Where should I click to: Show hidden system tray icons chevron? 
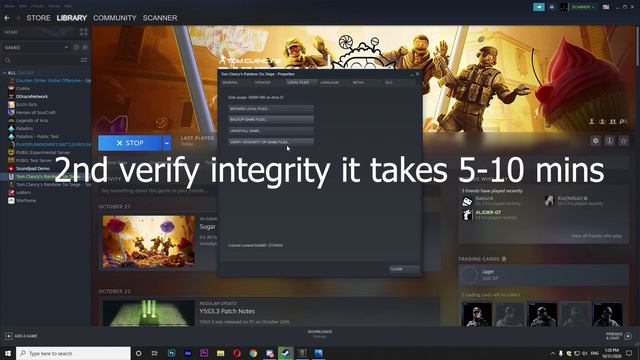553,353
